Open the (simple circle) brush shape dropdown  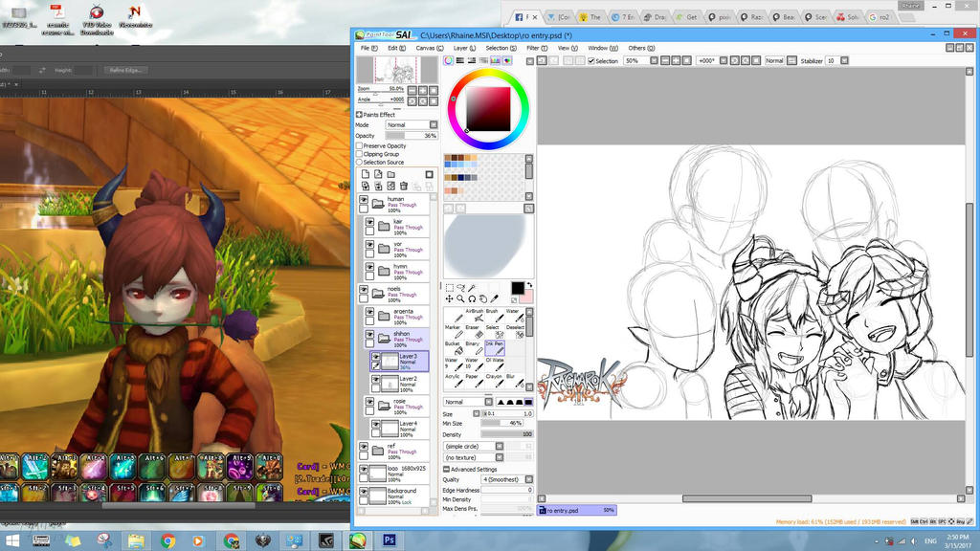click(474, 446)
